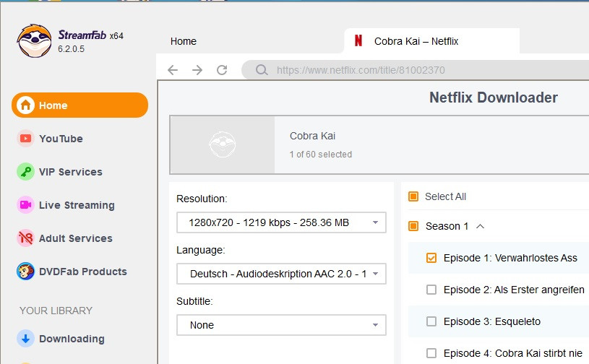Viewport: 589px width, 364px height.
Task: Open Live Streaming camera icon
Action: pos(26,205)
